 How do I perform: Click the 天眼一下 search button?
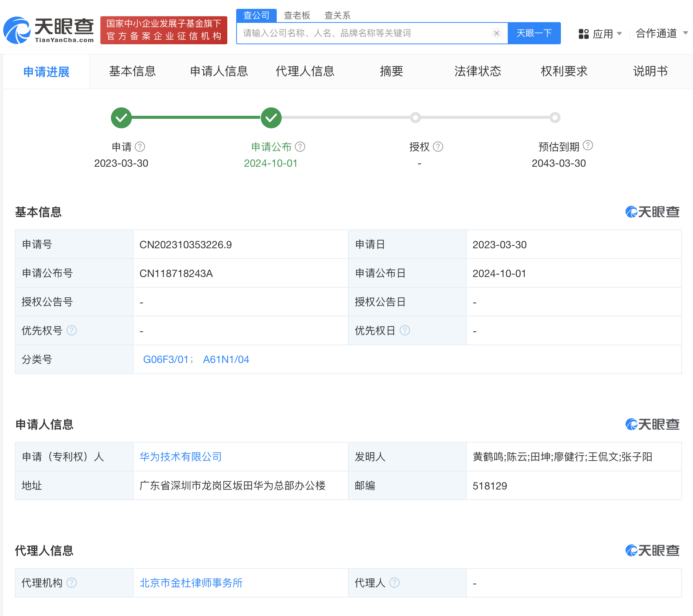tap(535, 33)
